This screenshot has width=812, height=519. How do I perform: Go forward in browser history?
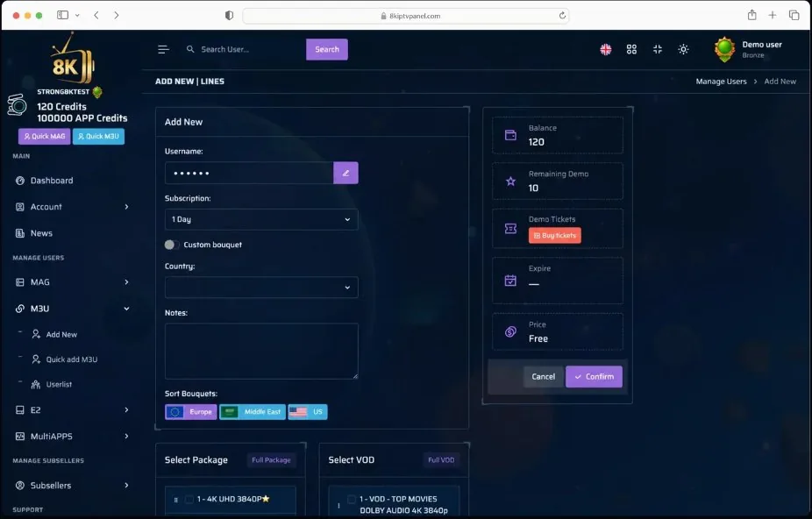tap(117, 15)
